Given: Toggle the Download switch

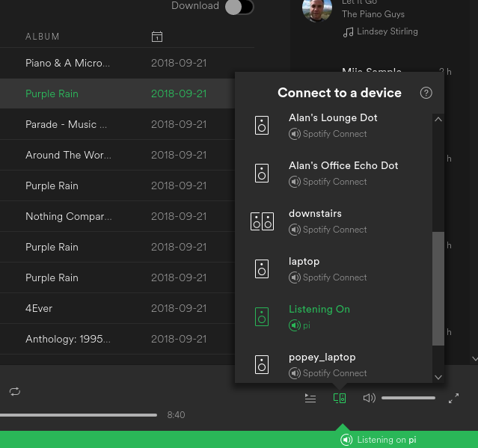Looking at the screenshot, I should (x=239, y=7).
